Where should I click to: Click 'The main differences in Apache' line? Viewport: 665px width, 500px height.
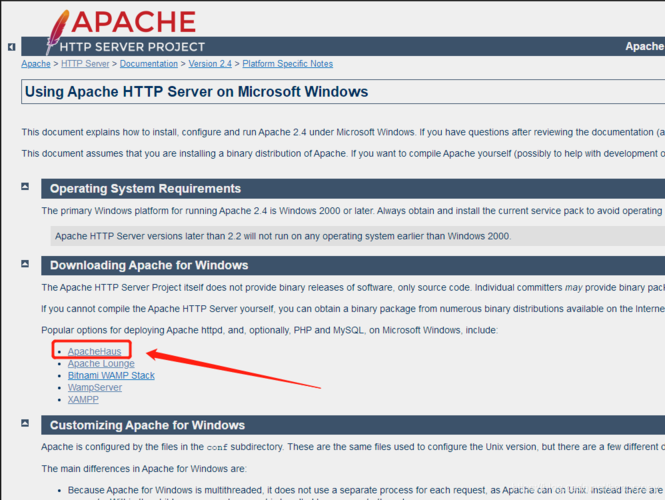[144, 469]
